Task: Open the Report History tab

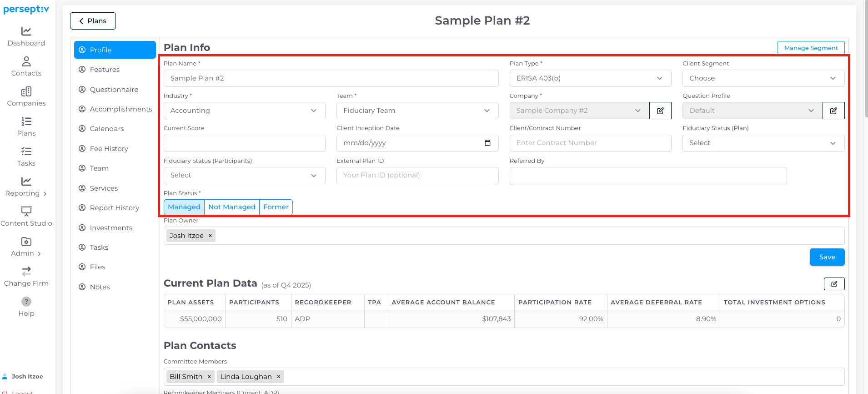Action: tap(115, 208)
